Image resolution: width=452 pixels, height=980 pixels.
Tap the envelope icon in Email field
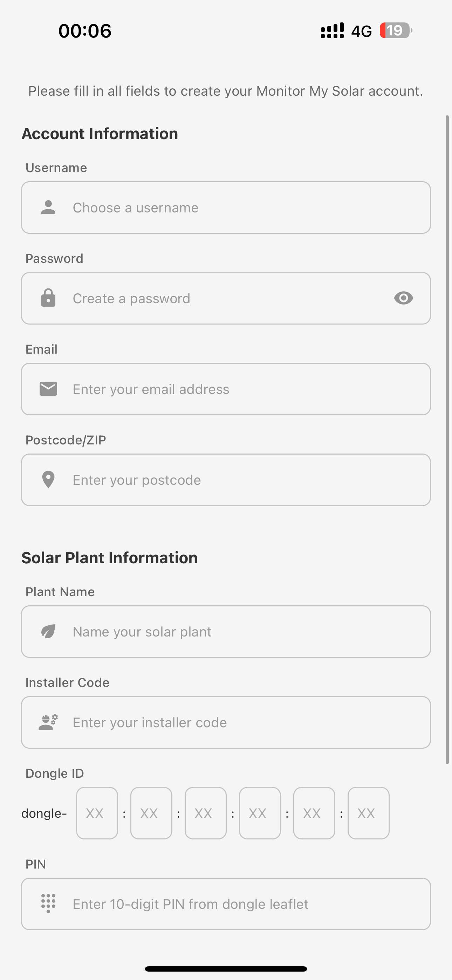point(48,389)
